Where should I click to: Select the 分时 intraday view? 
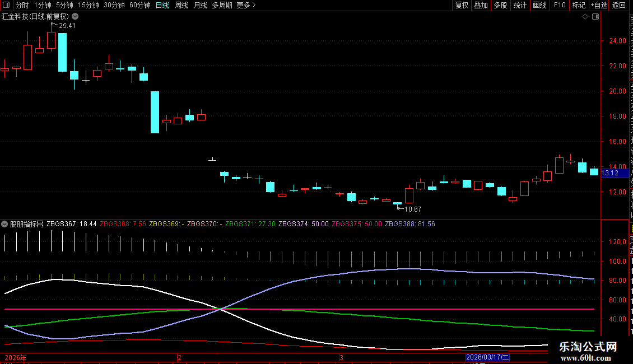pyautogui.click(x=22, y=5)
